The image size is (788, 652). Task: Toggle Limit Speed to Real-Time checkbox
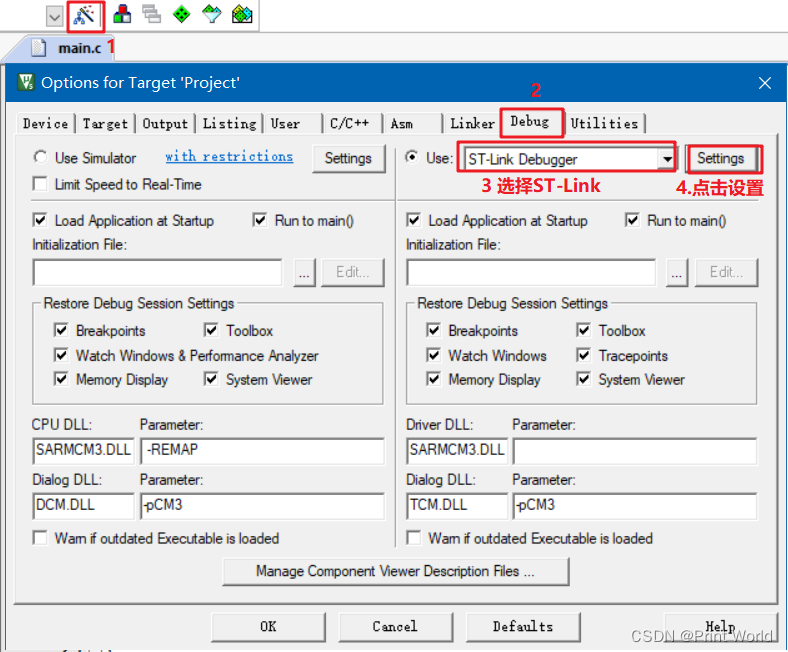pyautogui.click(x=40, y=184)
